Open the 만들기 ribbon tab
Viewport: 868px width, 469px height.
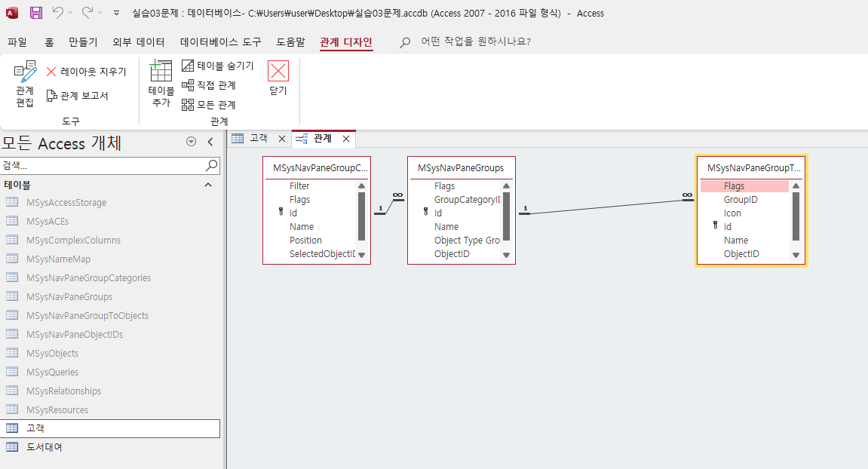tap(83, 42)
